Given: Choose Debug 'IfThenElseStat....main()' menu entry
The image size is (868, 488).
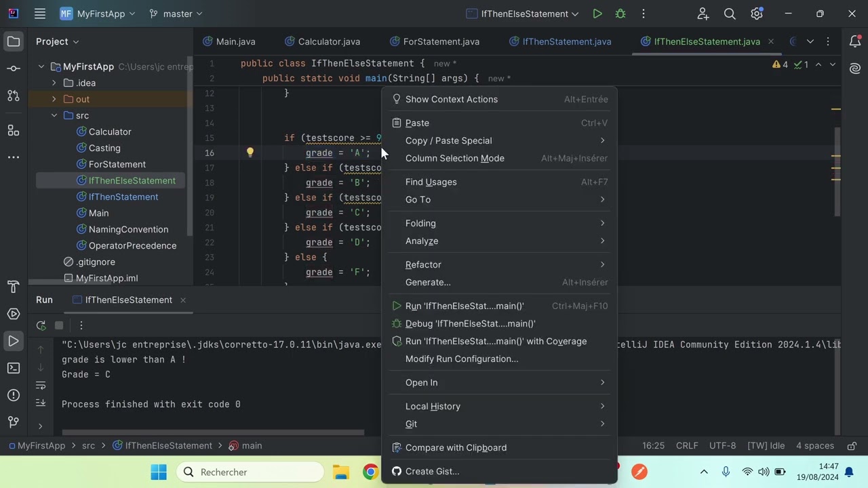Looking at the screenshot, I should click(x=500, y=323).
